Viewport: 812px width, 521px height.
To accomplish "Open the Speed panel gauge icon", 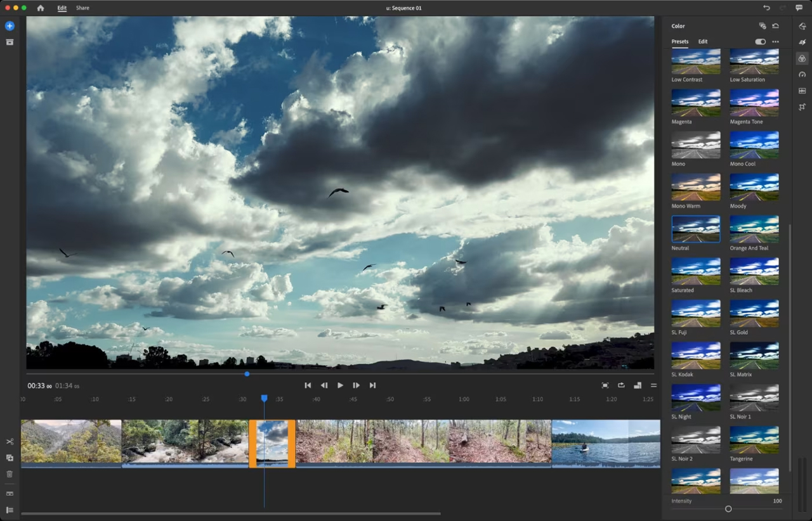I will (802, 75).
